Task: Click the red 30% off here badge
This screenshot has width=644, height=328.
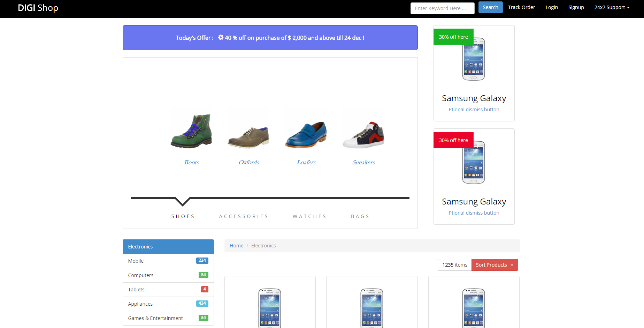Action: click(x=453, y=140)
